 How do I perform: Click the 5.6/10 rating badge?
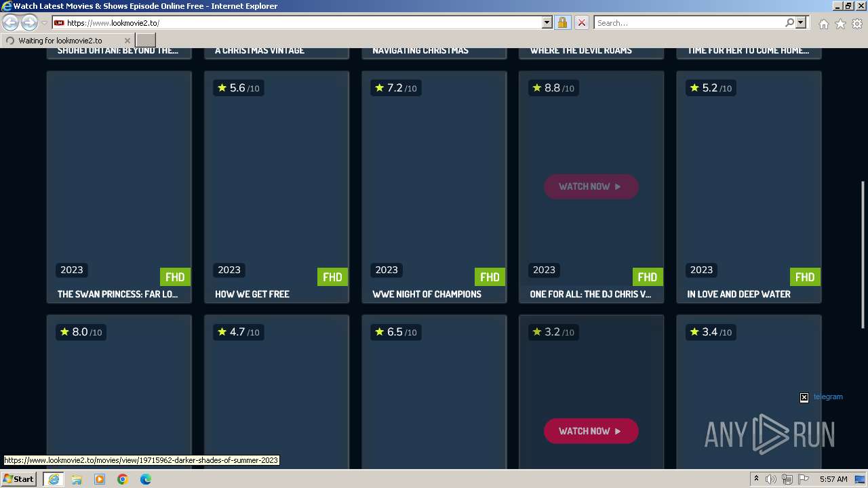tap(238, 88)
